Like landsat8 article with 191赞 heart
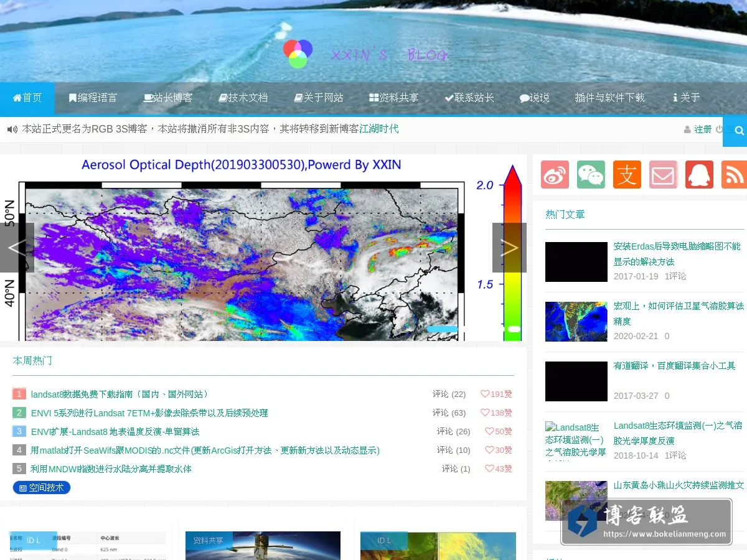Image resolution: width=747 pixels, height=560 pixels. point(496,394)
